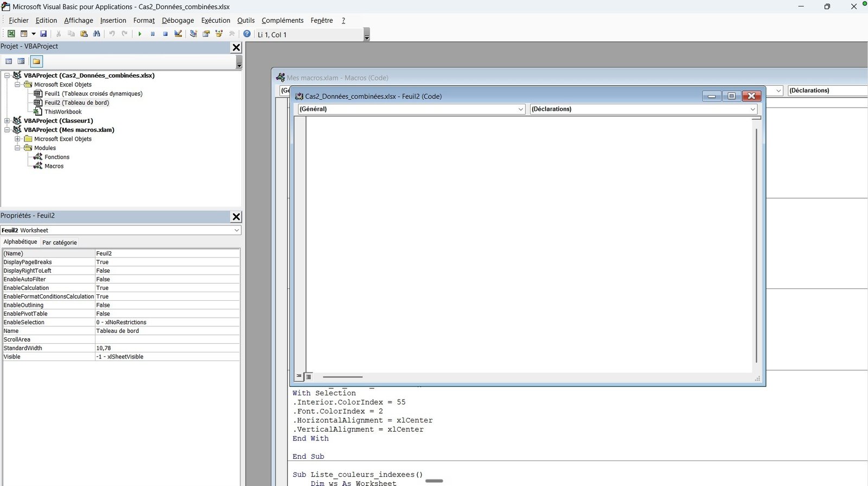Click the ScrollArea property row
868x486 pixels.
pos(121,339)
